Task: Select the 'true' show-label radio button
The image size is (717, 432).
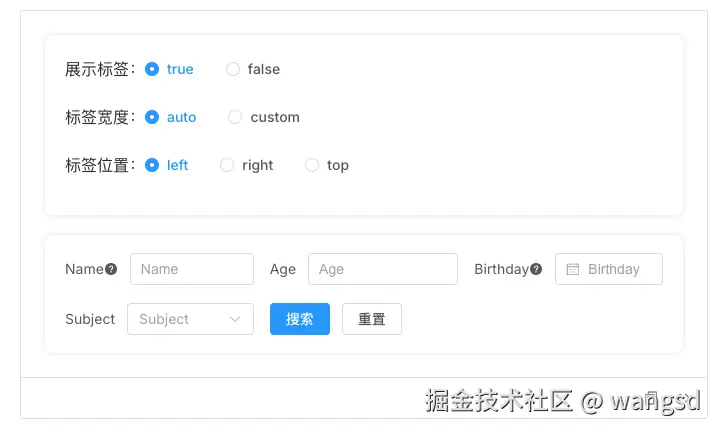Action: pos(152,69)
